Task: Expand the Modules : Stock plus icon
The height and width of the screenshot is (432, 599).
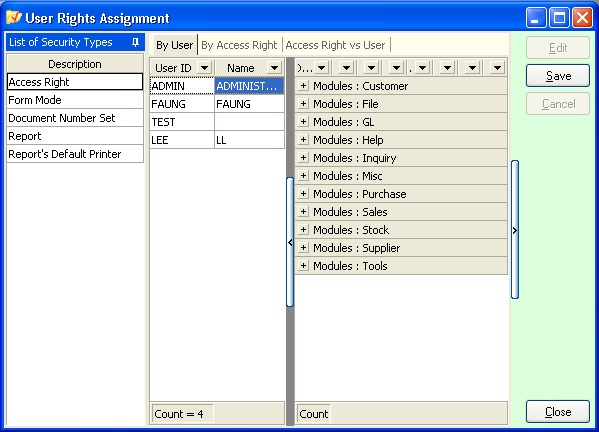Action: point(303,230)
